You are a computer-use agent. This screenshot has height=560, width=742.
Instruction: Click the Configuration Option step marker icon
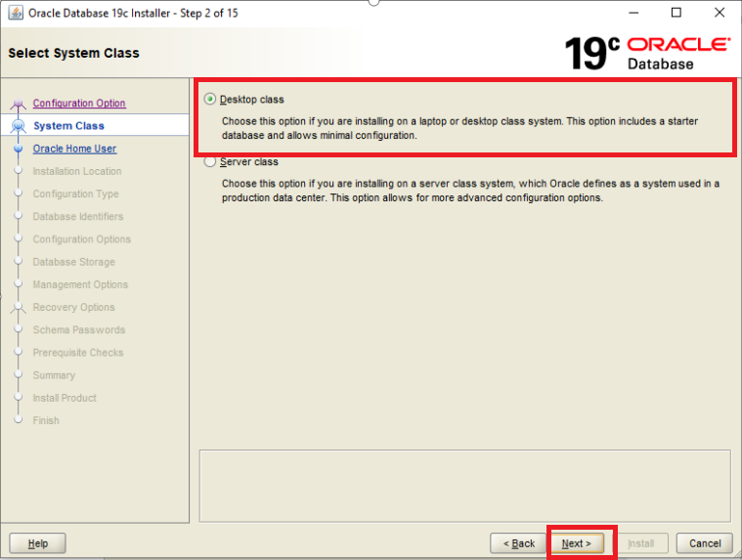tap(18, 104)
